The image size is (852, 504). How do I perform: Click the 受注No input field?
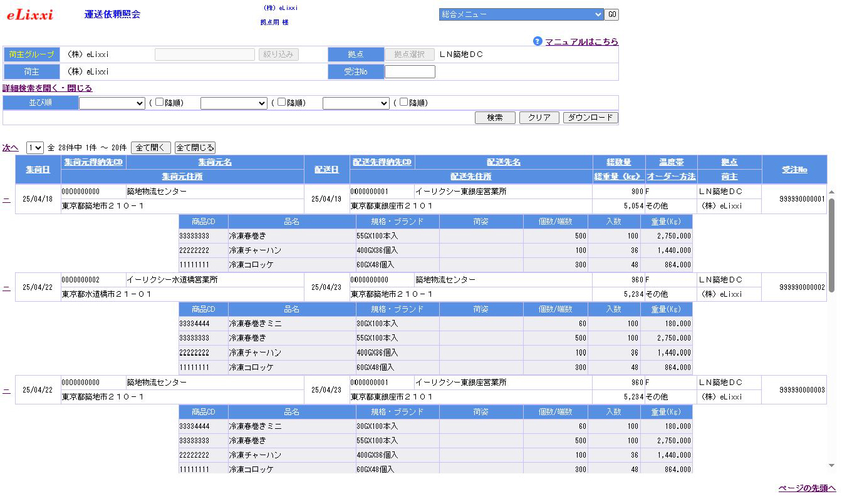click(x=410, y=72)
